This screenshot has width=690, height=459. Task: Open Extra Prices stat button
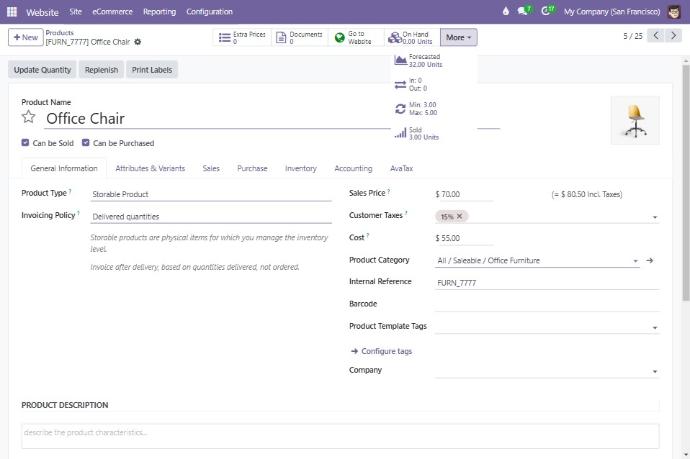[242, 37]
